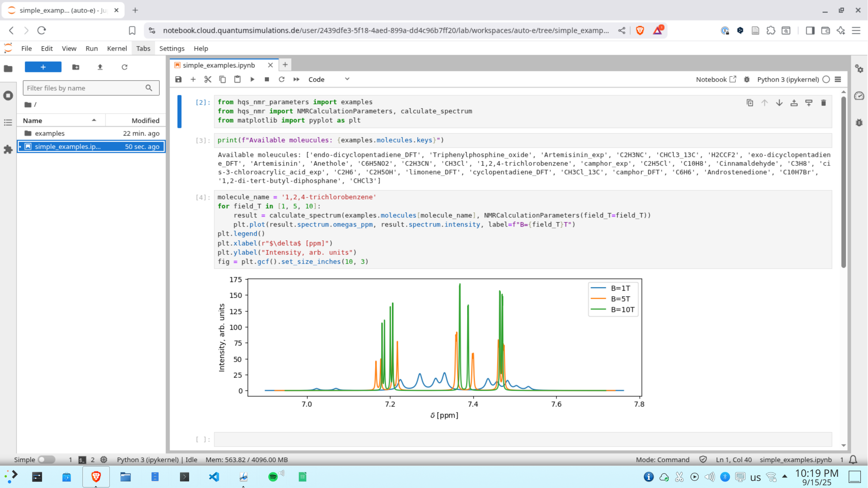The image size is (868, 488).
Task: Open the examples folder in file browser
Action: pyautogui.click(x=49, y=133)
